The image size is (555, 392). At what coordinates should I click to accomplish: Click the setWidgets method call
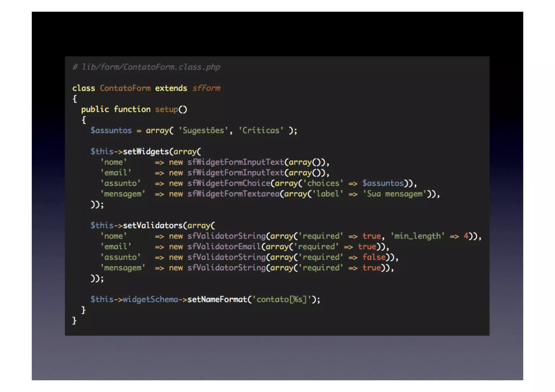click(x=146, y=151)
